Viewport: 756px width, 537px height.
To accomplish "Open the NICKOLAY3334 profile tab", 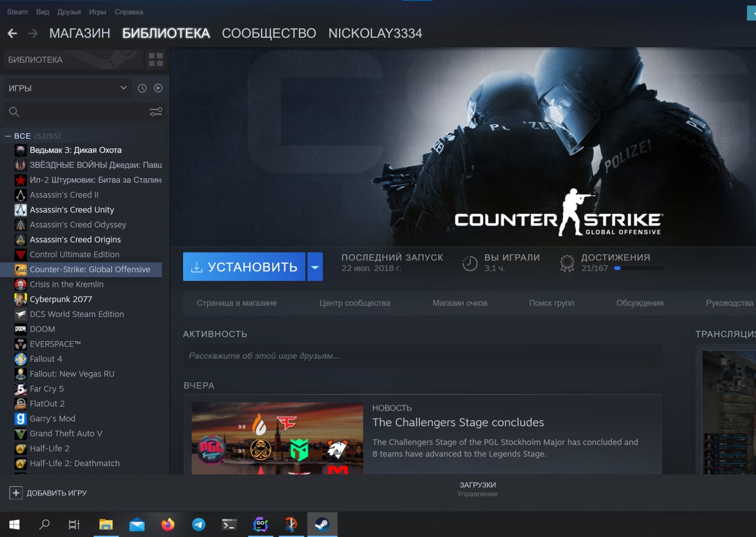I will [x=375, y=34].
